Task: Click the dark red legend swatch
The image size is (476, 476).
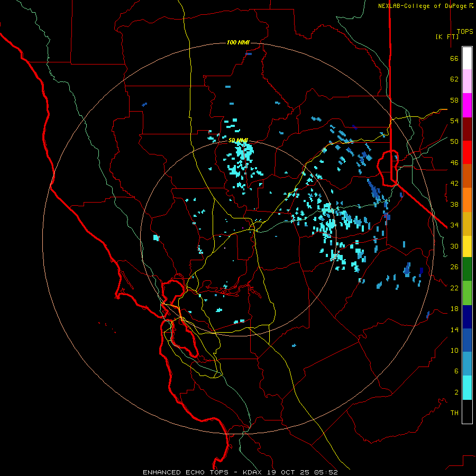Action: (x=467, y=129)
